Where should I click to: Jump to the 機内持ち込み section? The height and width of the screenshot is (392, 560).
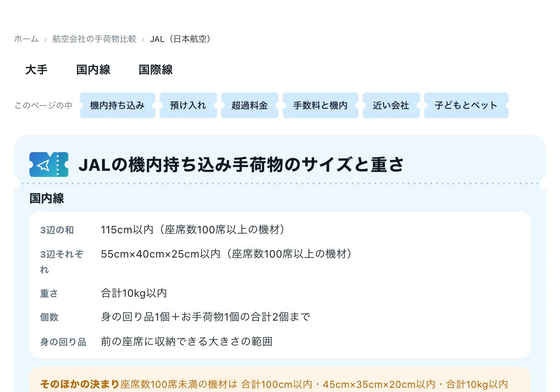(x=118, y=105)
